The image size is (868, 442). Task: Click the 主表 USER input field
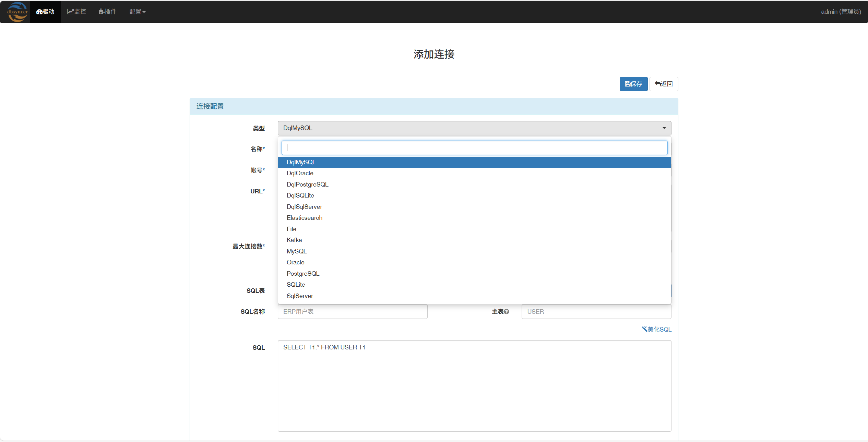pyautogui.click(x=596, y=312)
